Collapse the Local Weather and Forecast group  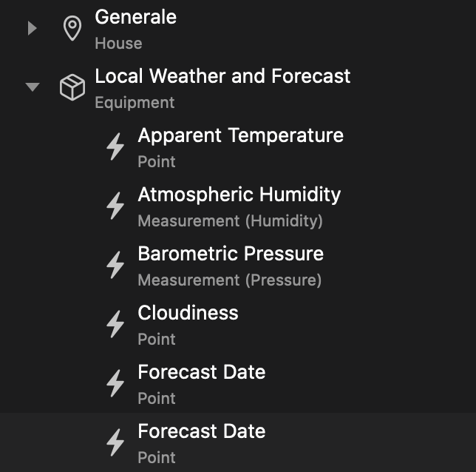32,87
